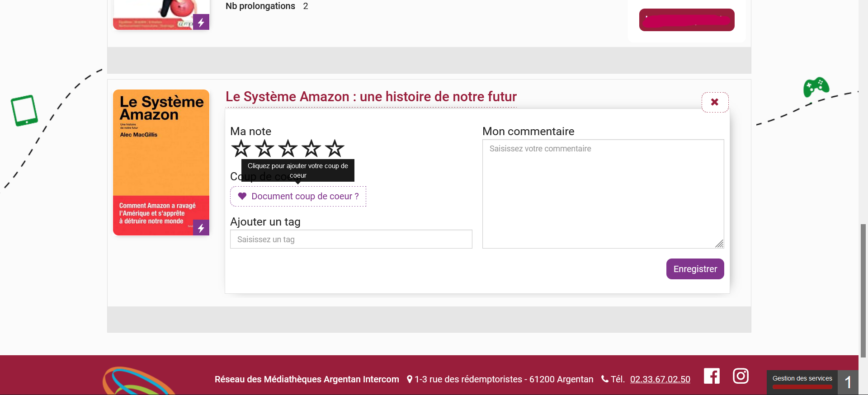Click the Mon commentaire text area

(x=603, y=194)
